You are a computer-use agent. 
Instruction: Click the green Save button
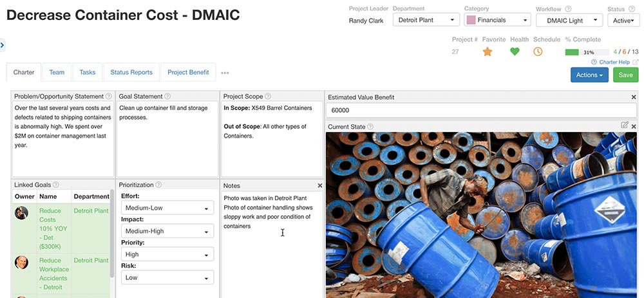coord(626,75)
